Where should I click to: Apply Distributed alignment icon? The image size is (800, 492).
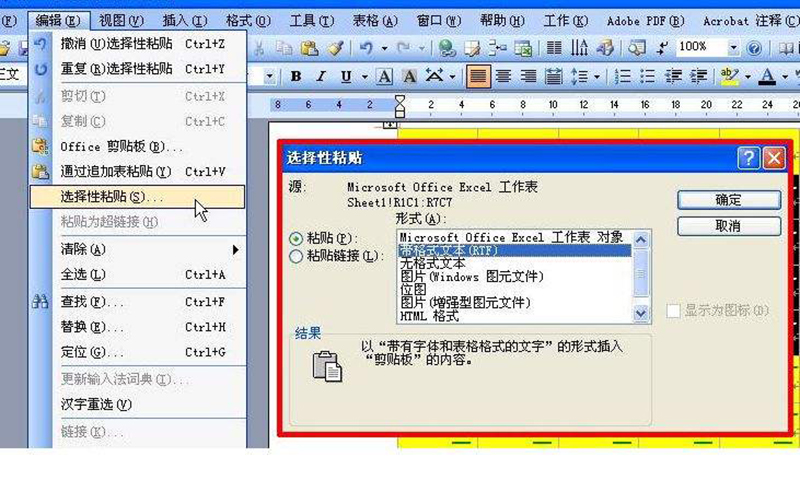pos(554,77)
